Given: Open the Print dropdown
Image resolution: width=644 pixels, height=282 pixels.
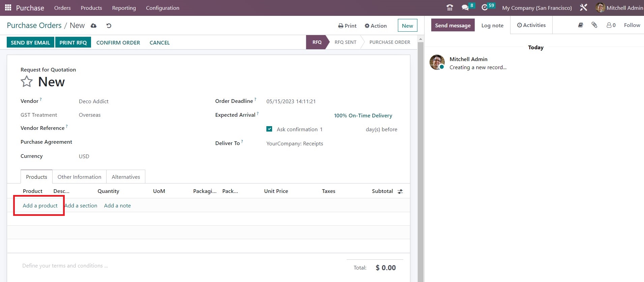Looking at the screenshot, I should coord(347,26).
